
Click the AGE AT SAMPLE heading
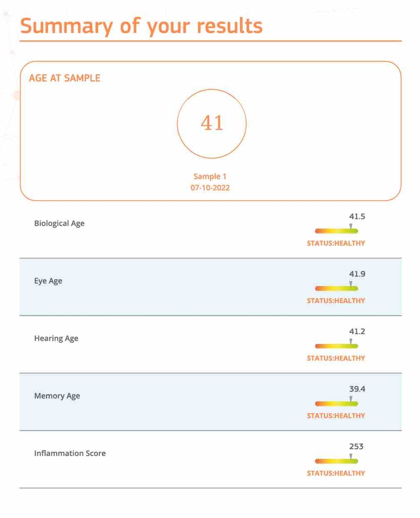65,78
